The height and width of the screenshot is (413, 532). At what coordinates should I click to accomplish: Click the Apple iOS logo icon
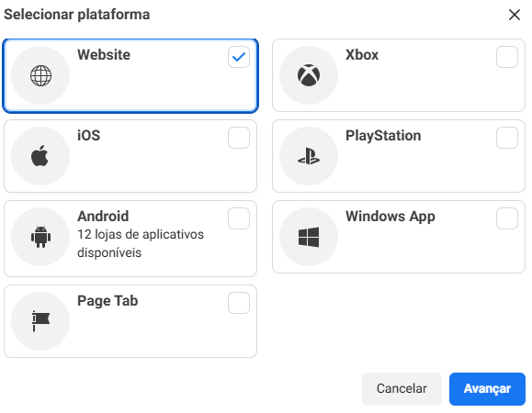click(x=40, y=156)
